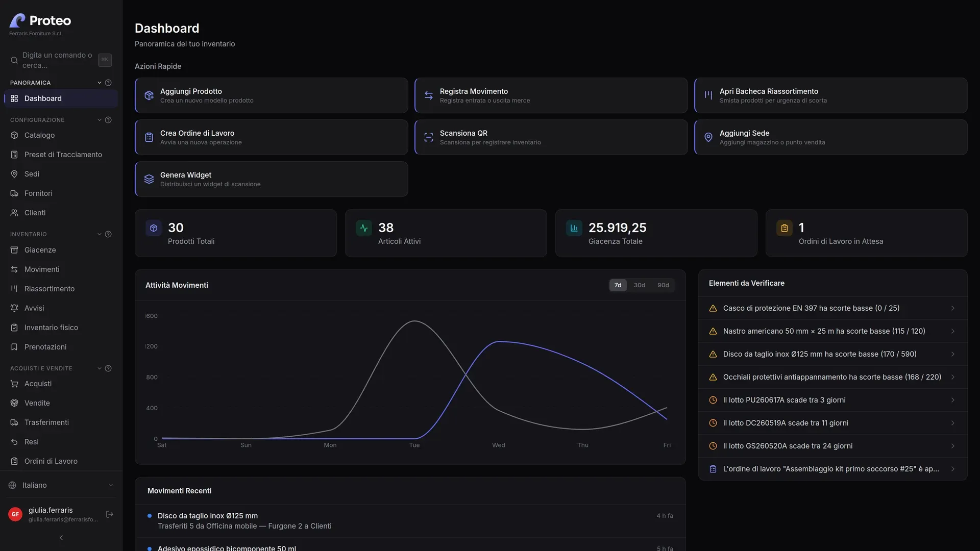Select the 7d chart range
This screenshot has width=980, height=551.
click(x=618, y=285)
